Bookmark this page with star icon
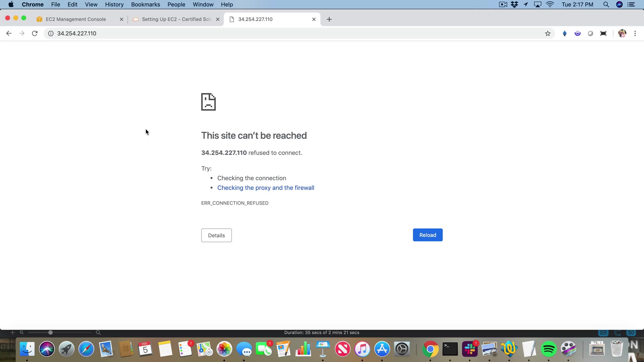Image resolution: width=644 pixels, height=362 pixels. [x=548, y=33]
